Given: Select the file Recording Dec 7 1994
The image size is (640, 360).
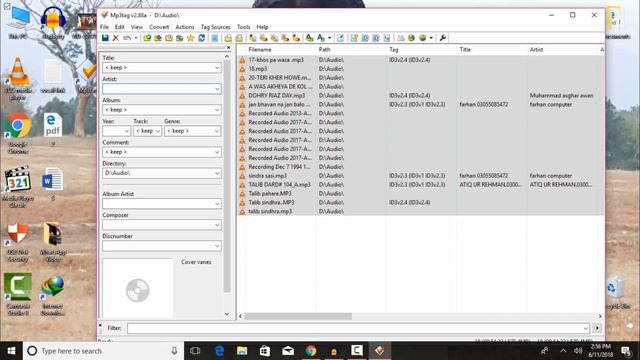Looking at the screenshot, I should pos(279,167).
